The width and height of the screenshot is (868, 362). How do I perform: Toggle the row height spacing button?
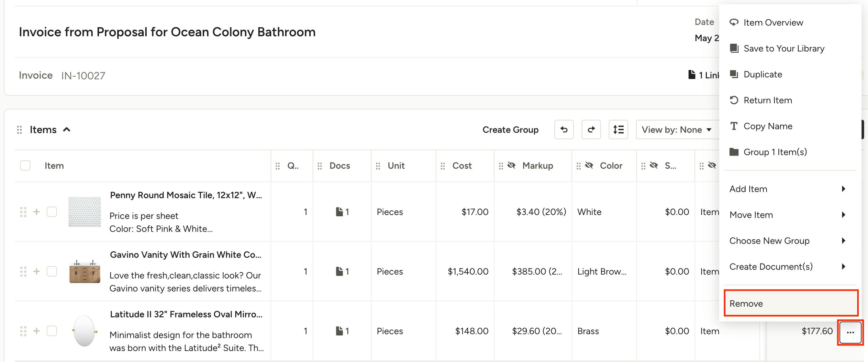[618, 130]
